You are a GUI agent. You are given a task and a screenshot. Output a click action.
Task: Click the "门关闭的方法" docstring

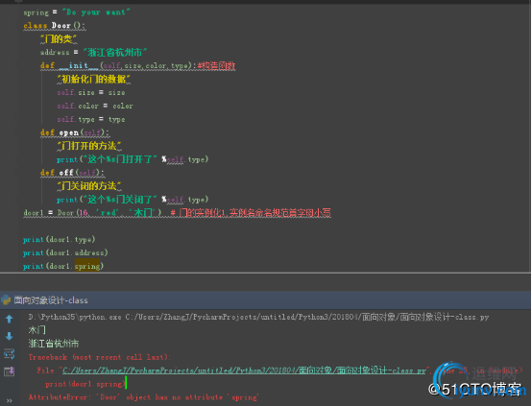(89, 186)
